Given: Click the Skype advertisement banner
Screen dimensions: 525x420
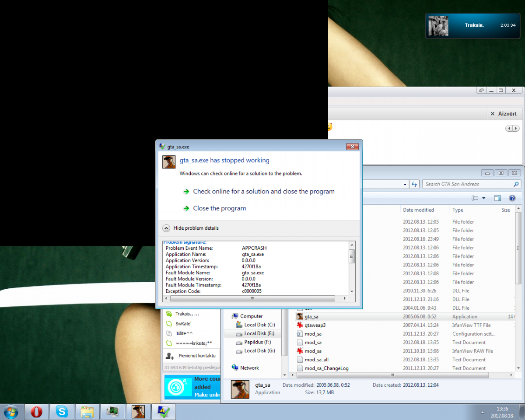Looking at the screenshot, I should click(x=192, y=387).
